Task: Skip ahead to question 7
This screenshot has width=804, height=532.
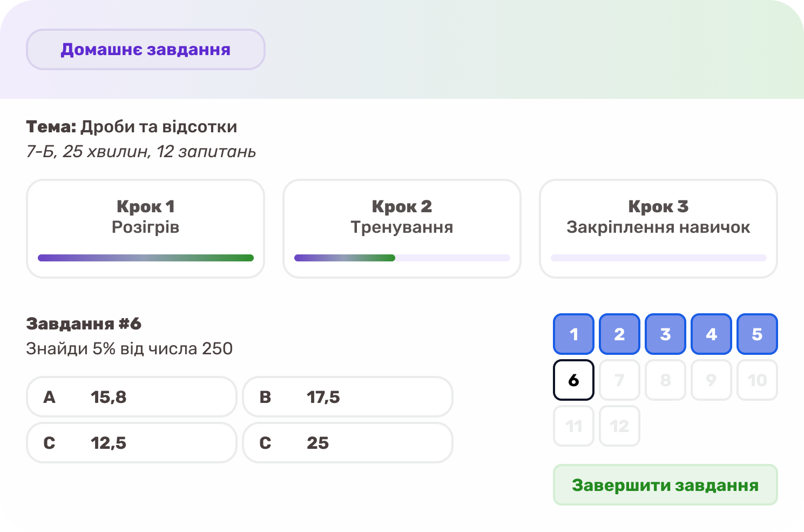Action: click(619, 380)
